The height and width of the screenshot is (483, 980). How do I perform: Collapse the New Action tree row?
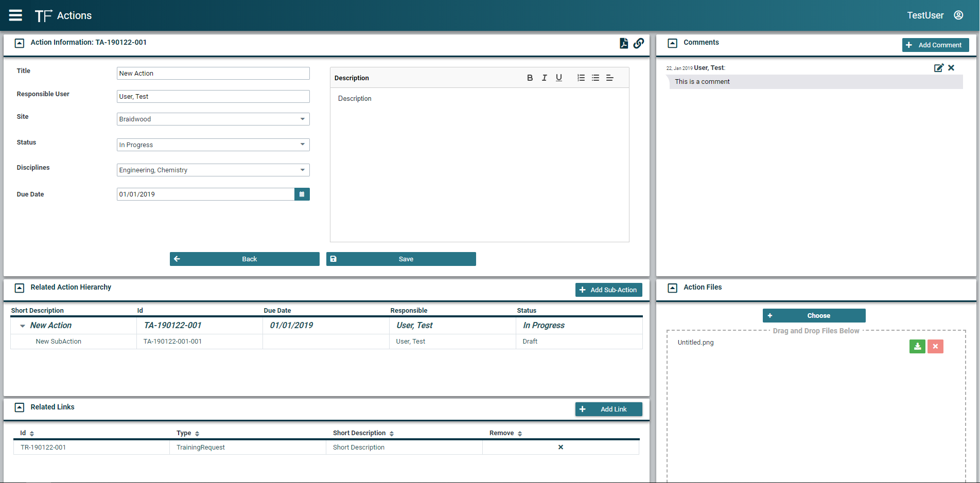click(x=23, y=326)
